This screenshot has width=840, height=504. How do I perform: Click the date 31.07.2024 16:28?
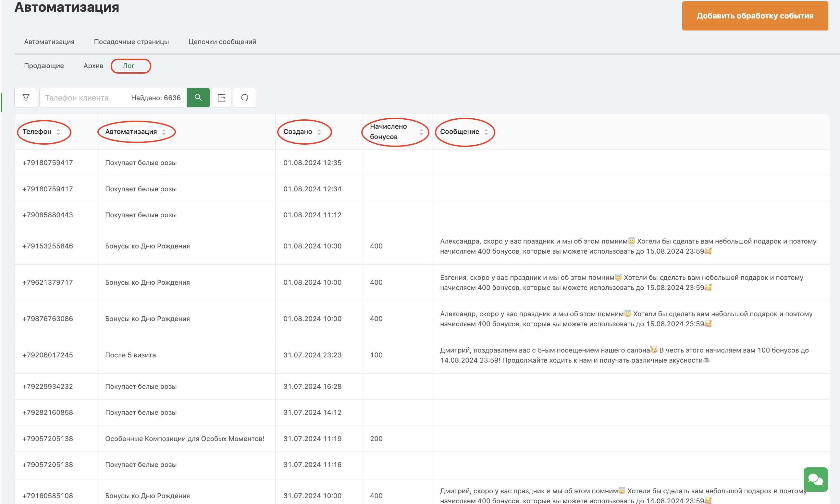[312, 387]
